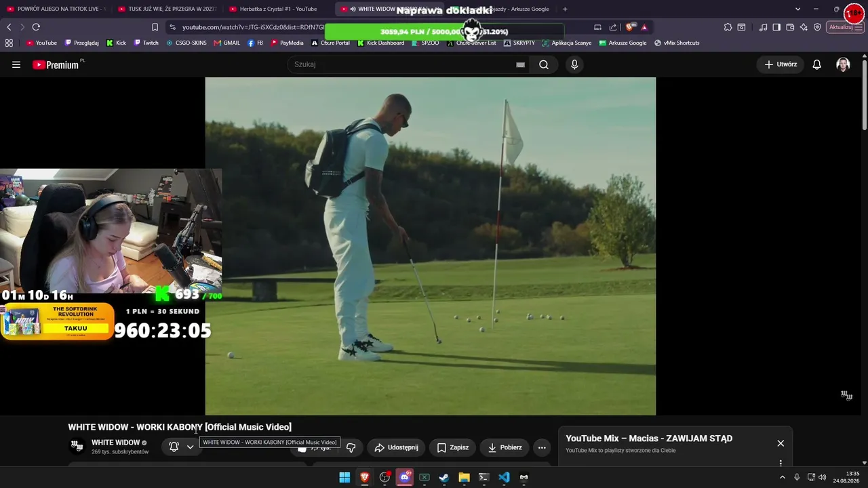Bookmark this page icon in address bar
The height and width of the screenshot is (488, 868).
point(155,27)
